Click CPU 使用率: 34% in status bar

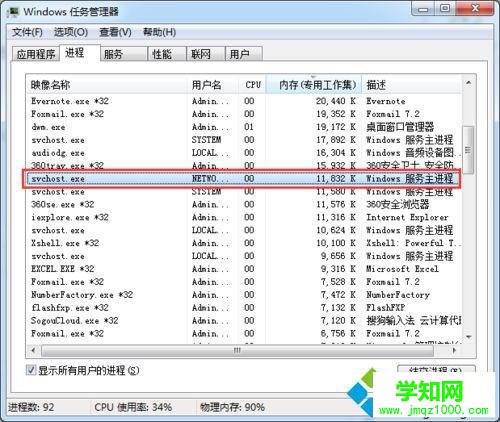[133, 407]
